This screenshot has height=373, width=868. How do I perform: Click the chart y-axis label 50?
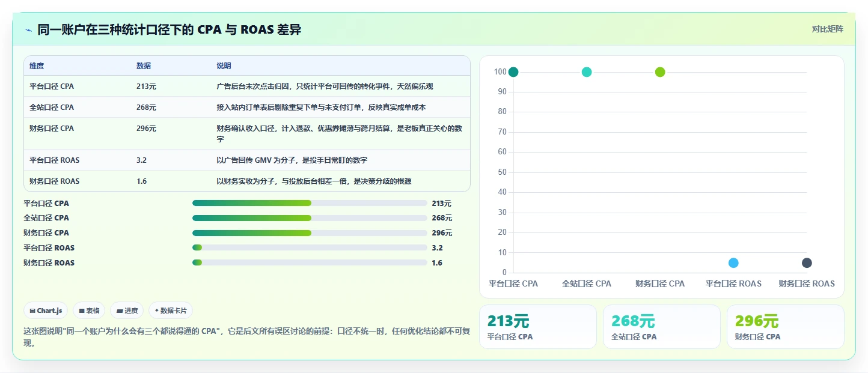click(x=503, y=172)
